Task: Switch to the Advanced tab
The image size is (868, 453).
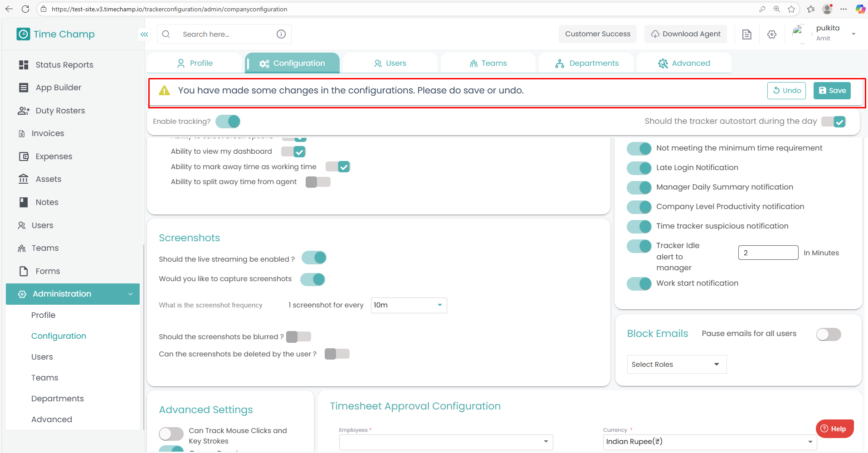Action: [684, 63]
